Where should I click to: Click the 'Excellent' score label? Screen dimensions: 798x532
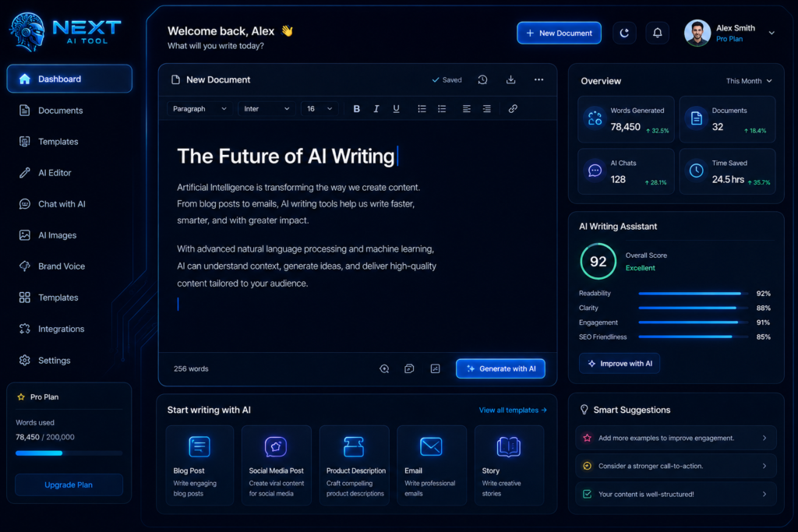[641, 268]
